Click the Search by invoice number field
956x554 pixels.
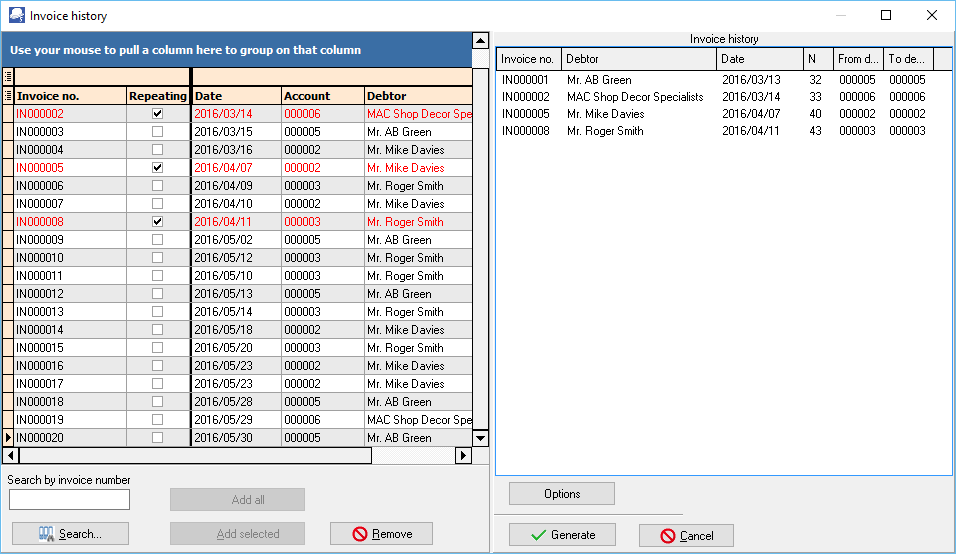click(x=69, y=500)
